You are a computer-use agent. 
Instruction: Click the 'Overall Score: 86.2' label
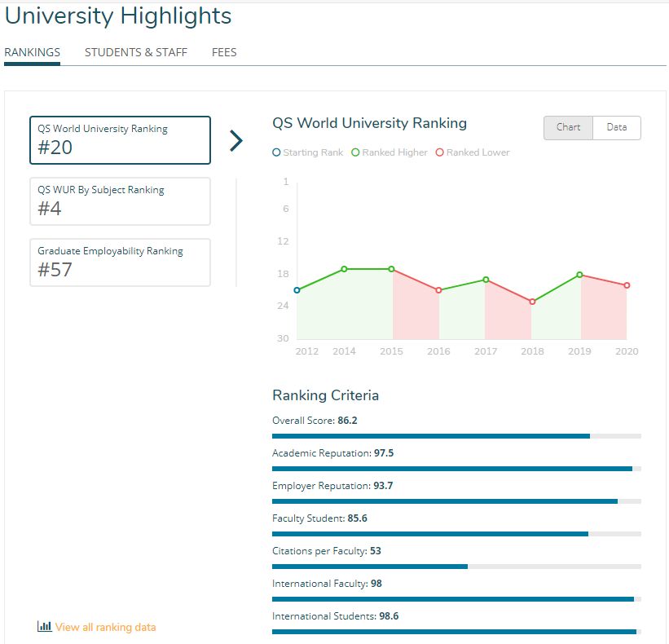pos(315,421)
